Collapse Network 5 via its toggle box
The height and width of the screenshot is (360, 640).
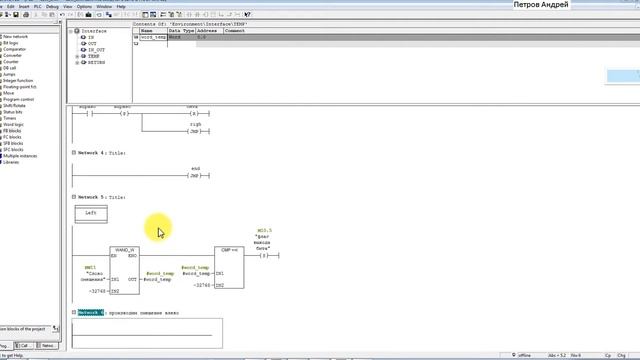pyautogui.click(x=74, y=197)
